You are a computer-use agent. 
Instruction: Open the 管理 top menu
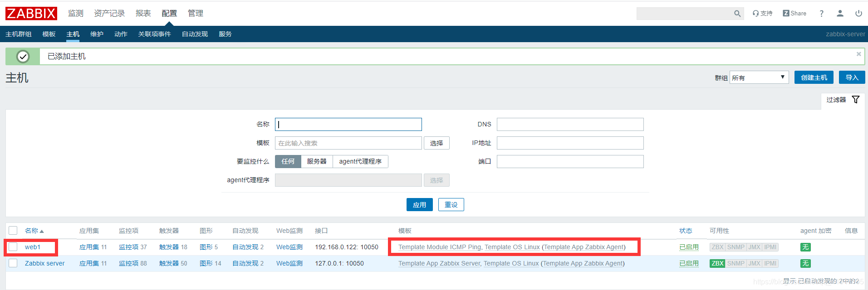(x=196, y=14)
